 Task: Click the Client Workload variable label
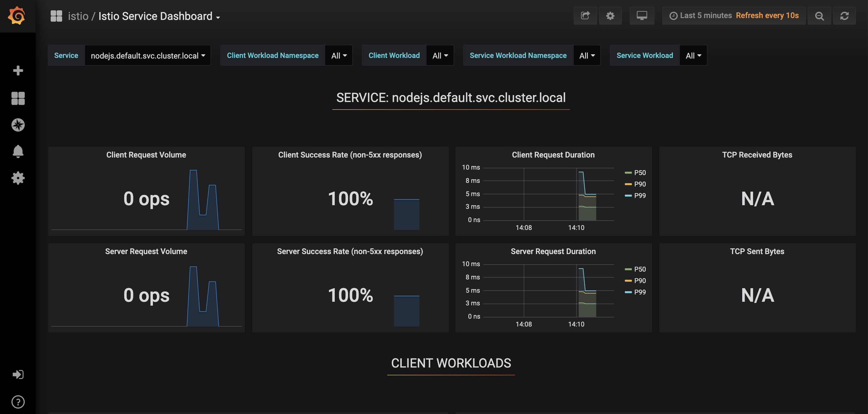click(394, 55)
